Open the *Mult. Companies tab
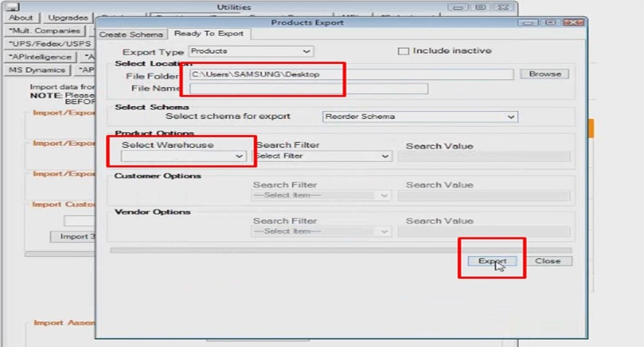 point(44,31)
